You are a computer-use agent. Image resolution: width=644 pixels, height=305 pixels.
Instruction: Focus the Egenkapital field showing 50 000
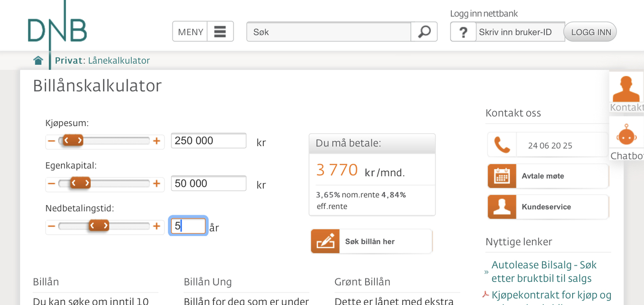pos(209,183)
